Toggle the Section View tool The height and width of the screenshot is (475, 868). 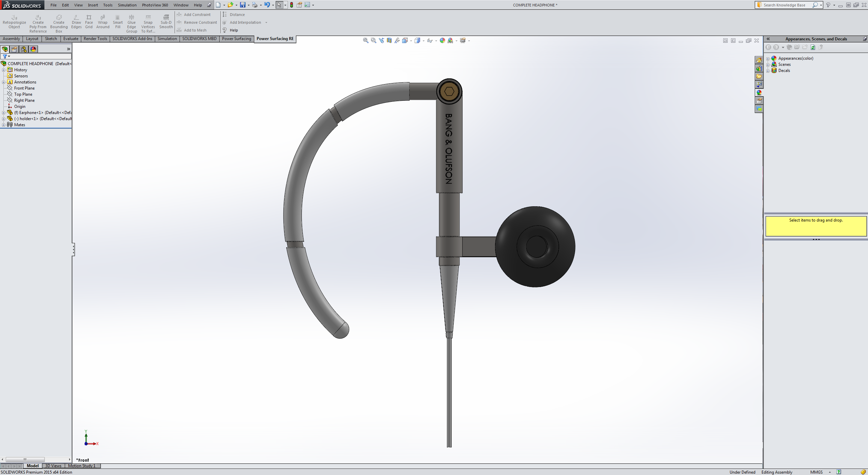389,40
